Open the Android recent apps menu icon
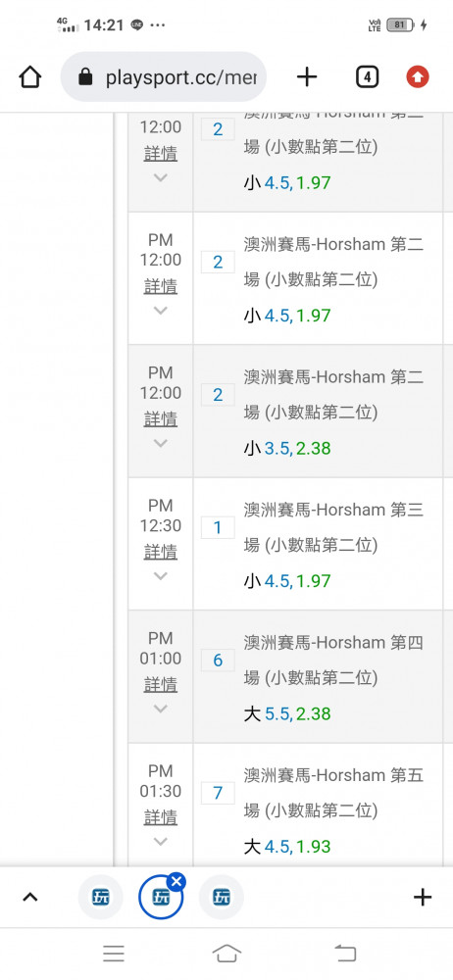 coord(114,954)
